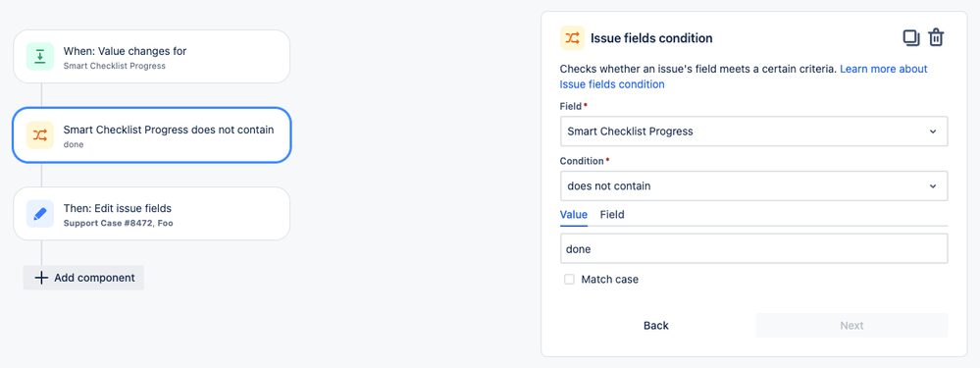Switch to the Field tab

[x=612, y=214]
